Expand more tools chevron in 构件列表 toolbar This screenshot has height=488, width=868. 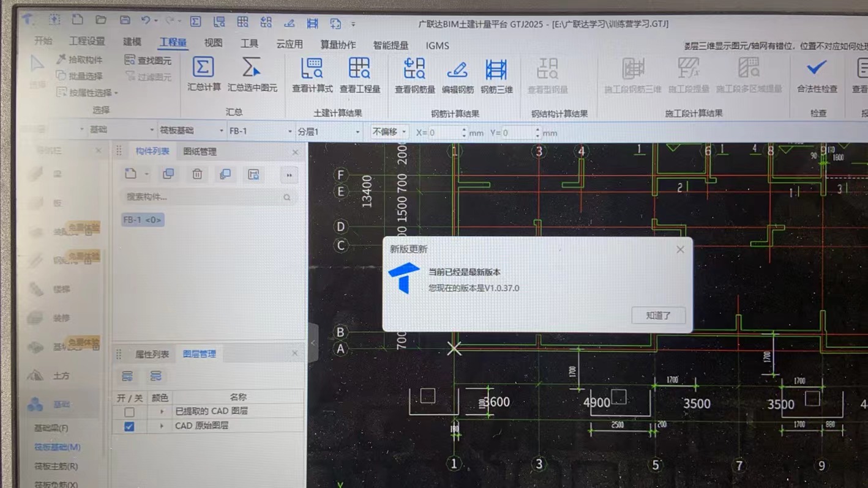(x=289, y=175)
